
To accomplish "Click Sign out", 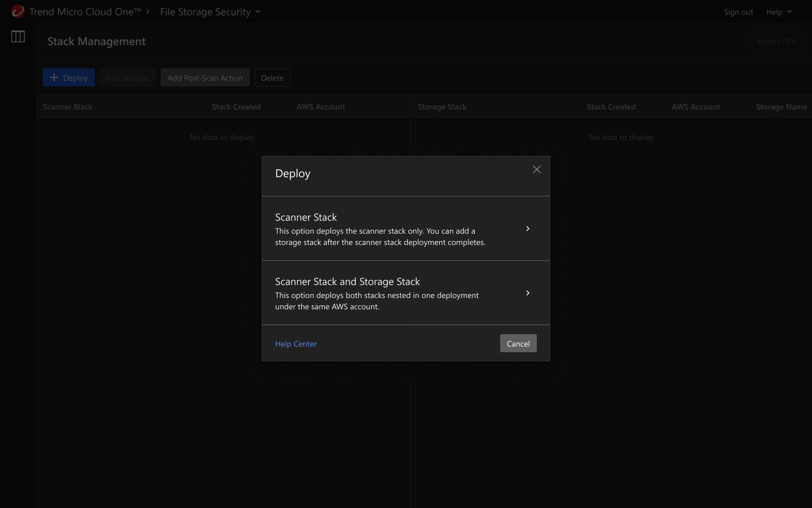I will (738, 12).
